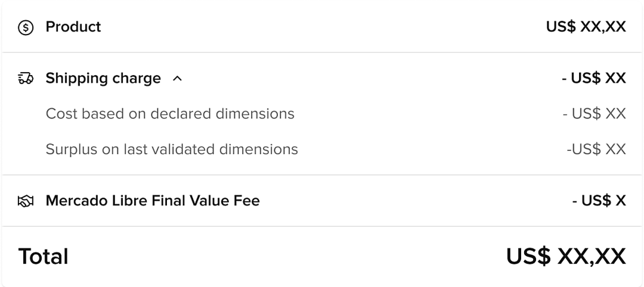The image size is (644, 287).
Task: Click the handshake icon beside Final Value Fee
Action: tap(26, 201)
